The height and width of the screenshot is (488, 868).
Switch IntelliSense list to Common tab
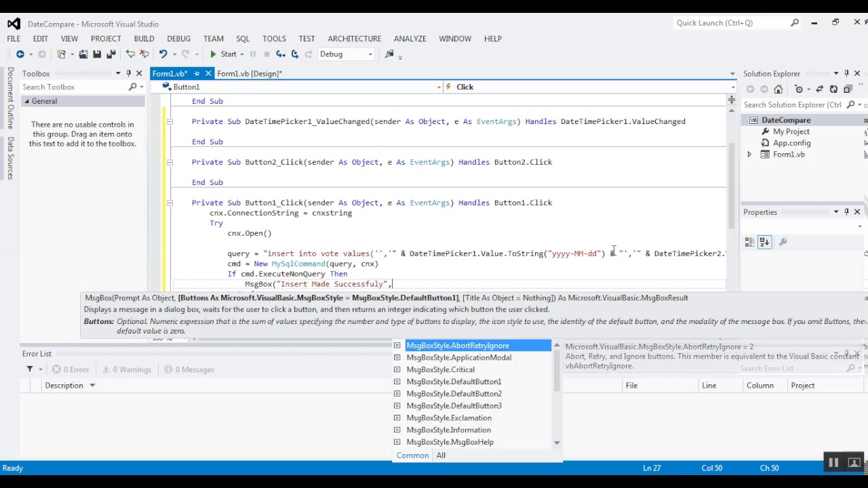point(413,455)
